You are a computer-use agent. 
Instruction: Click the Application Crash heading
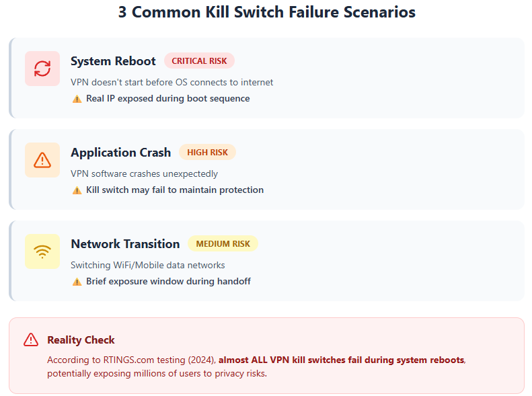click(x=121, y=152)
